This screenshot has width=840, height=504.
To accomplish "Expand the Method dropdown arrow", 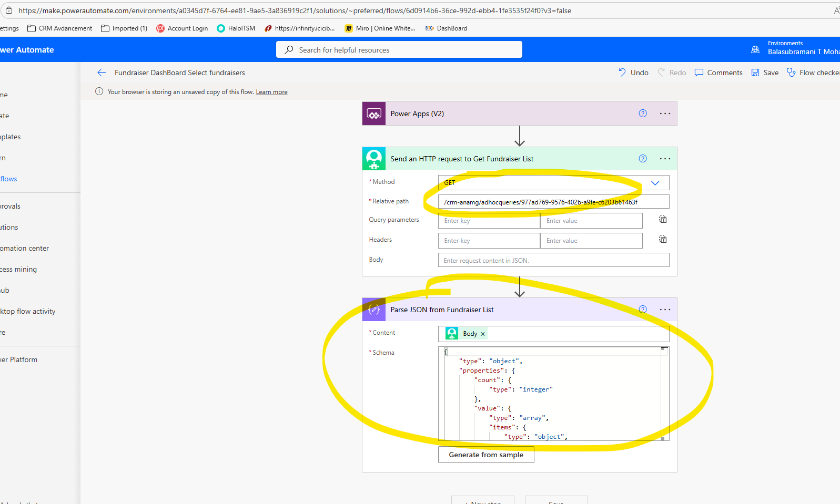I will click(x=655, y=183).
